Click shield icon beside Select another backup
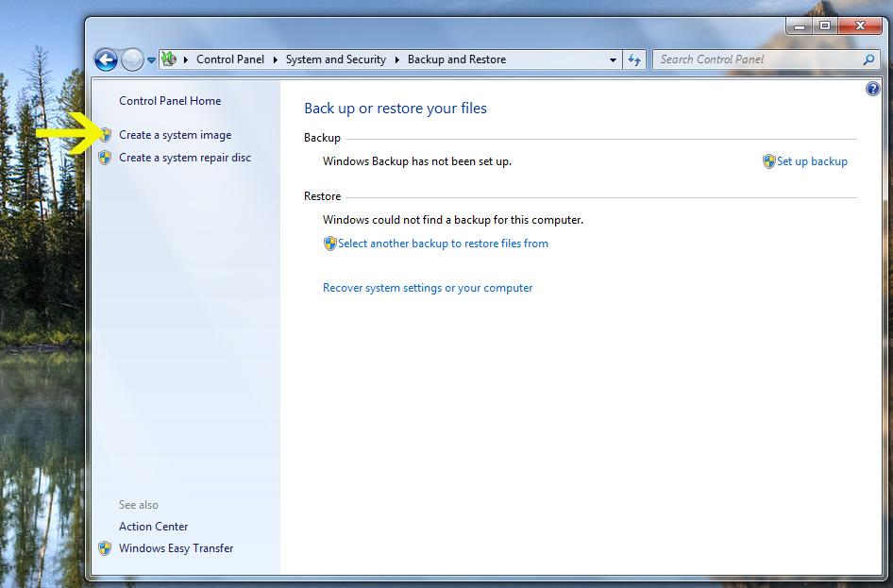This screenshot has height=588, width=893. tap(329, 244)
